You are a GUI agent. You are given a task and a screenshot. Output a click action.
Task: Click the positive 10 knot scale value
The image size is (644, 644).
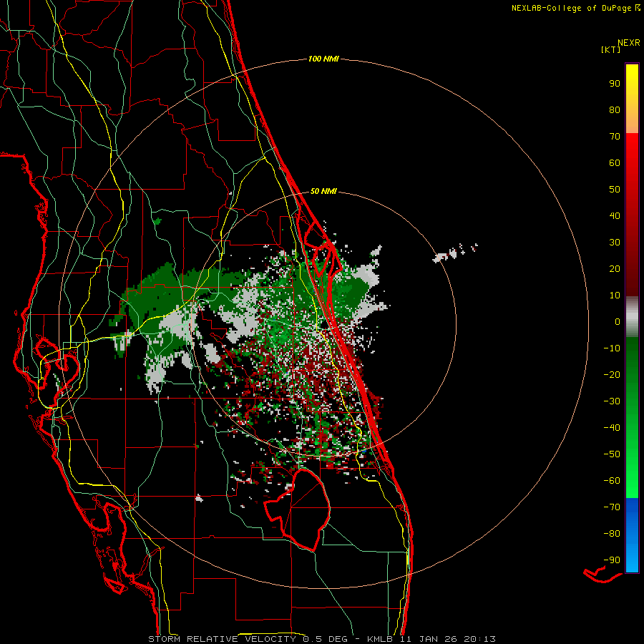615,296
